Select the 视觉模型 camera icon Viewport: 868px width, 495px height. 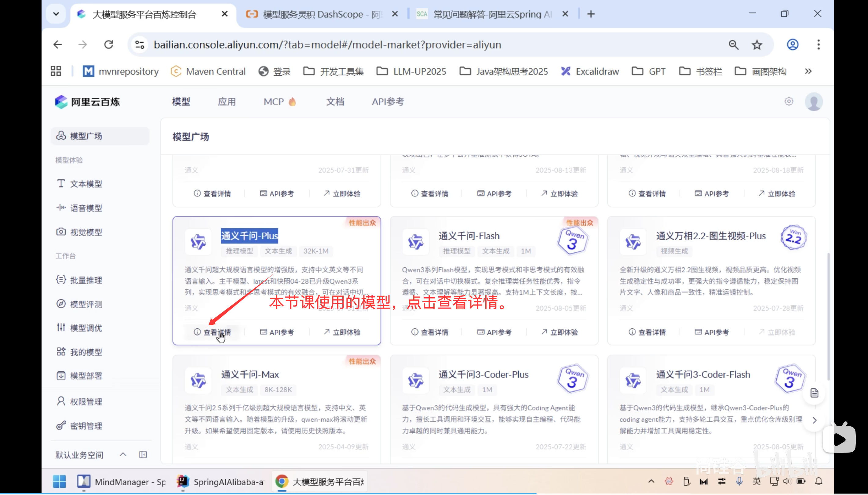pyautogui.click(x=61, y=232)
